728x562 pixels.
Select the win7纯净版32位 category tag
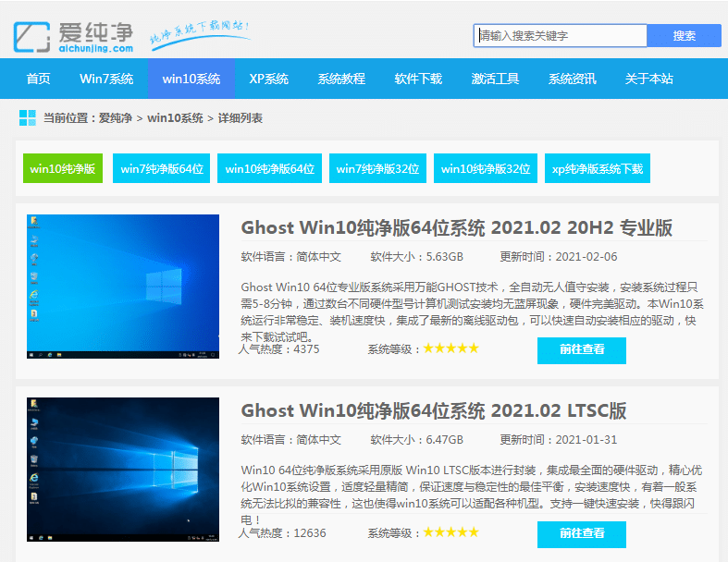click(377, 168)
